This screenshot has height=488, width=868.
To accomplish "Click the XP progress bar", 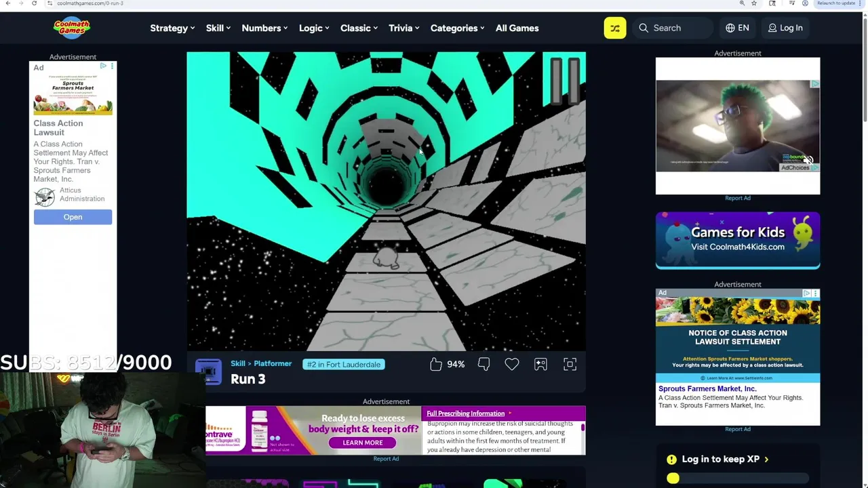I will (738, 479).
